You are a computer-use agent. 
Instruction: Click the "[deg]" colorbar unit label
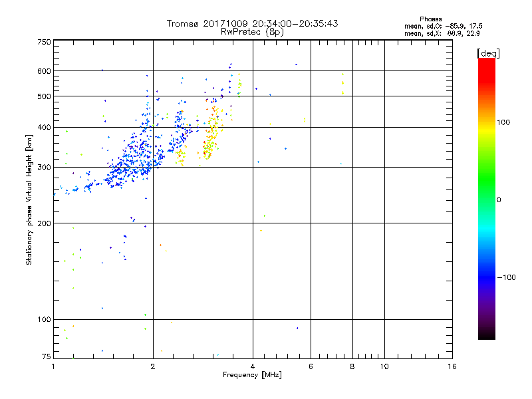point(488,53)
